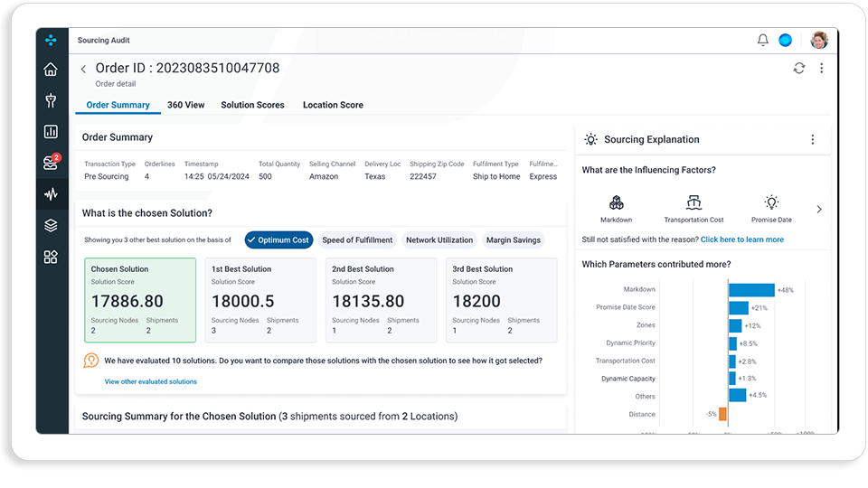Click the Promise Date Score +21% bar
This screenshot has height=488, width=868.
pyautogui.click(x=739, y=307)
